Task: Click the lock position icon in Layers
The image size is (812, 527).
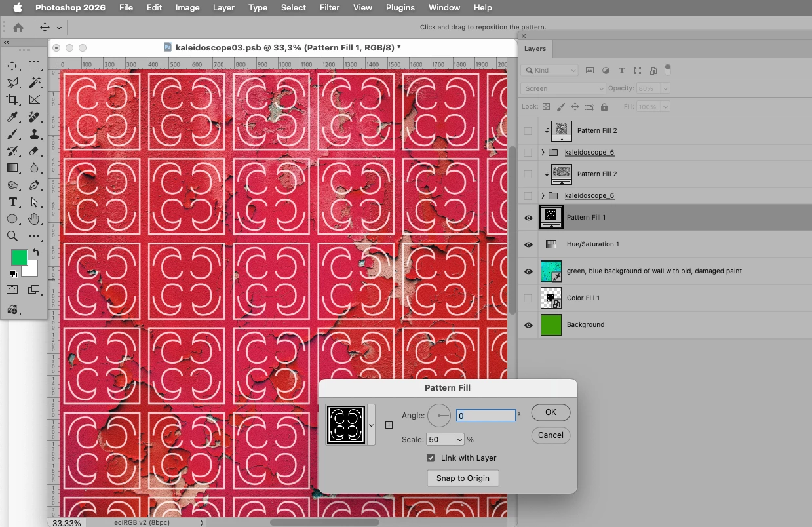Action: coord(575,107)
